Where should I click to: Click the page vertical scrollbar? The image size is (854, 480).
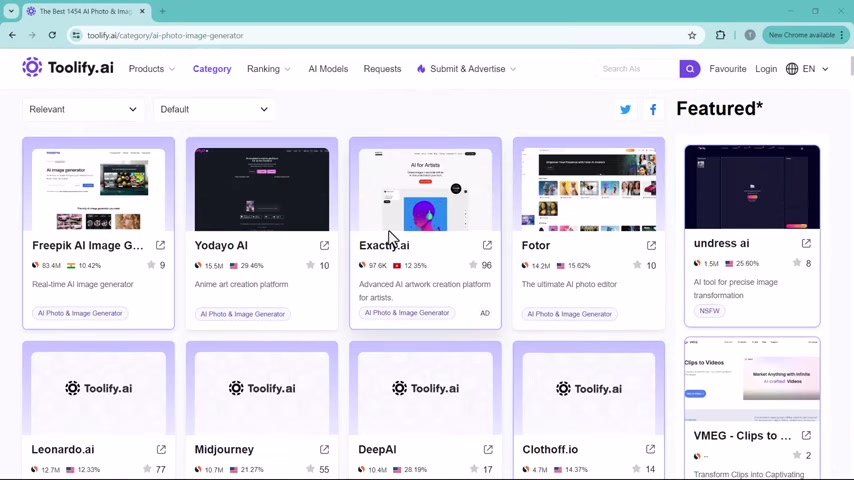tap(851, 65)
